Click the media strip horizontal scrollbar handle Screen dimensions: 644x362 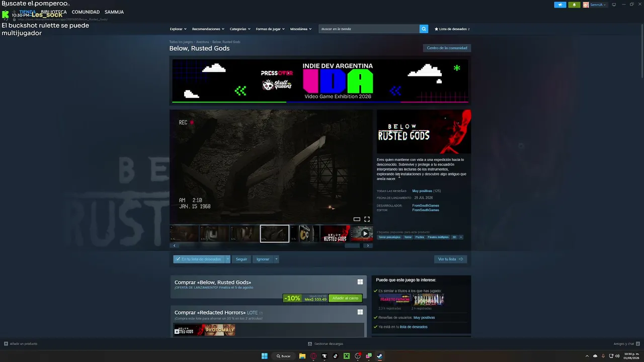[x=352, y=246]
